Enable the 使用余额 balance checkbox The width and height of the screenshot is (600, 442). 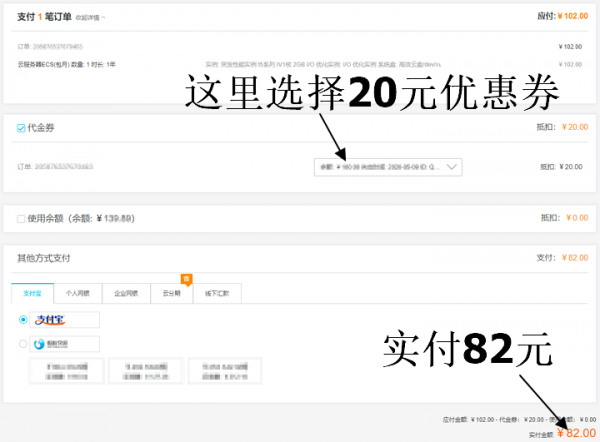coord(21,218)
